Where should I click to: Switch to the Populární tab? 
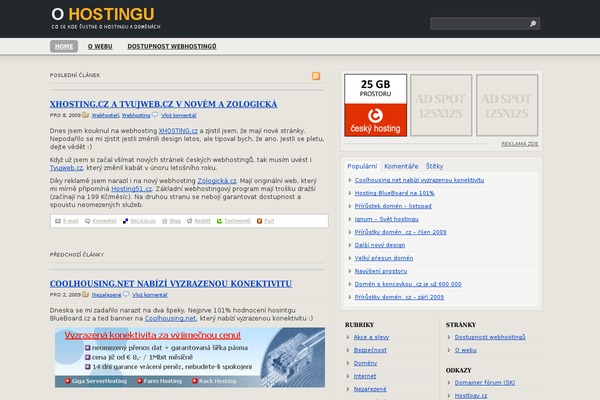pos(362,166)
